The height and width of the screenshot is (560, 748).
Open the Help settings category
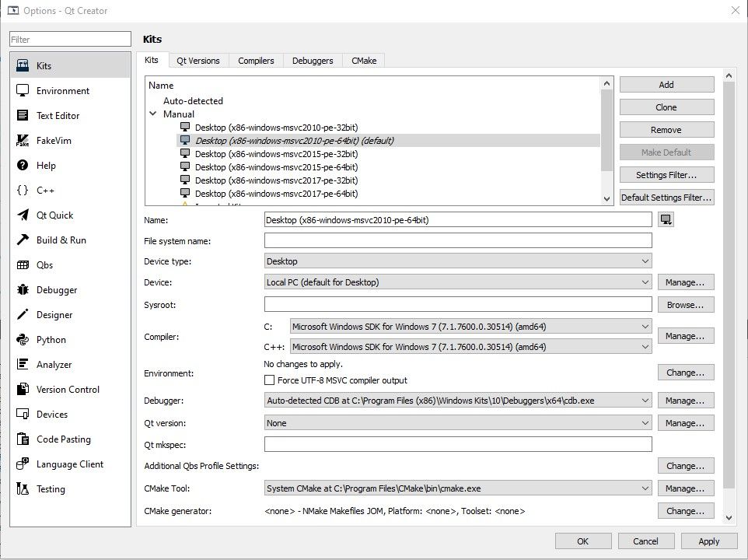click(x=70, y=165)
